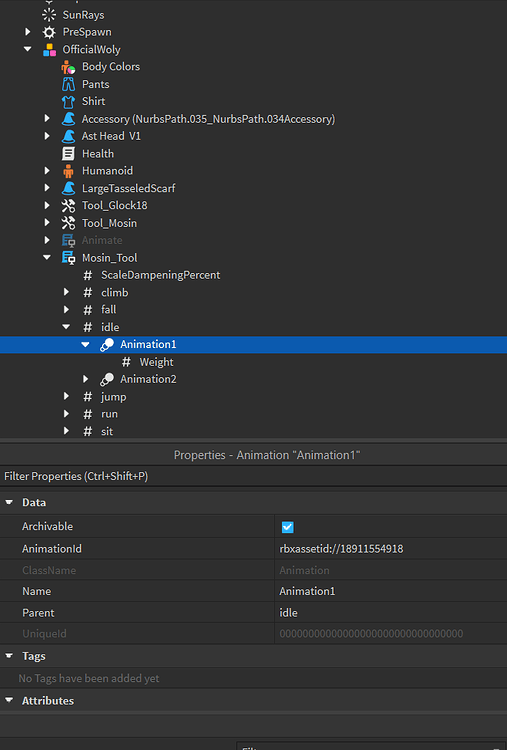Image resolution: width=507 pixels, height=750 pixels.
Task: Edit the AnimationId rbxassetid value
Action: click(x=390, y=549)
